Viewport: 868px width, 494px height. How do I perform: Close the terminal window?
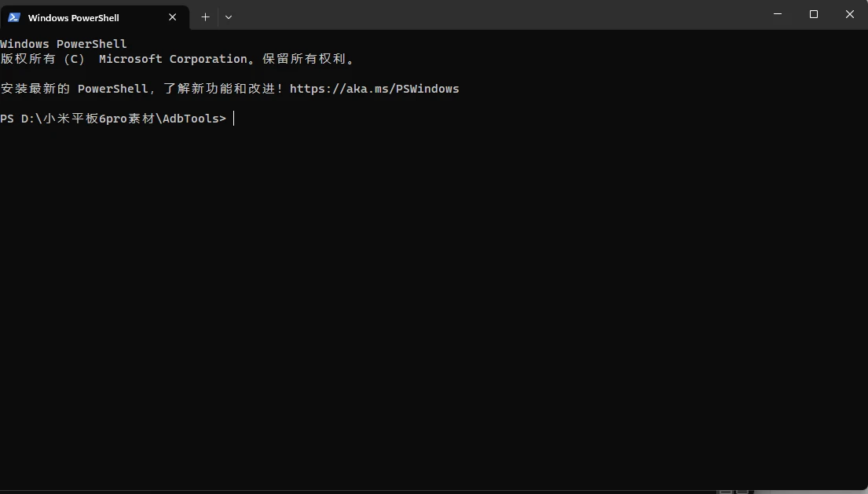850,14
